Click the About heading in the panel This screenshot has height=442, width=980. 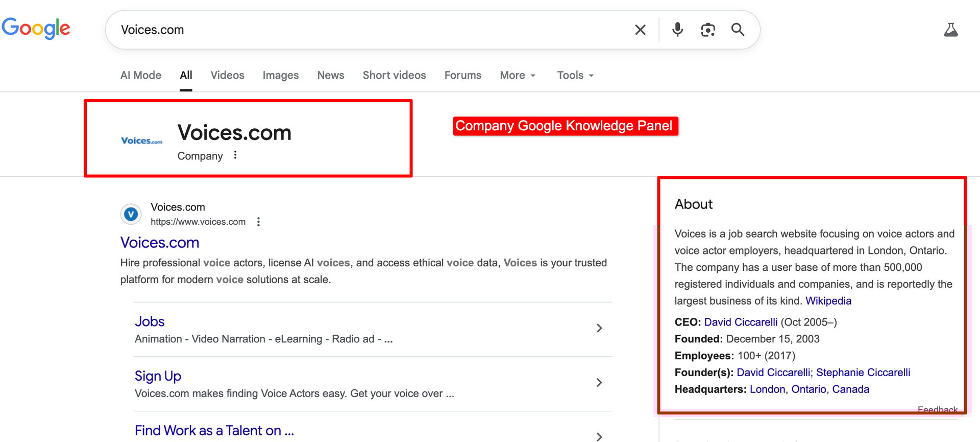click(x=694, y=204)
